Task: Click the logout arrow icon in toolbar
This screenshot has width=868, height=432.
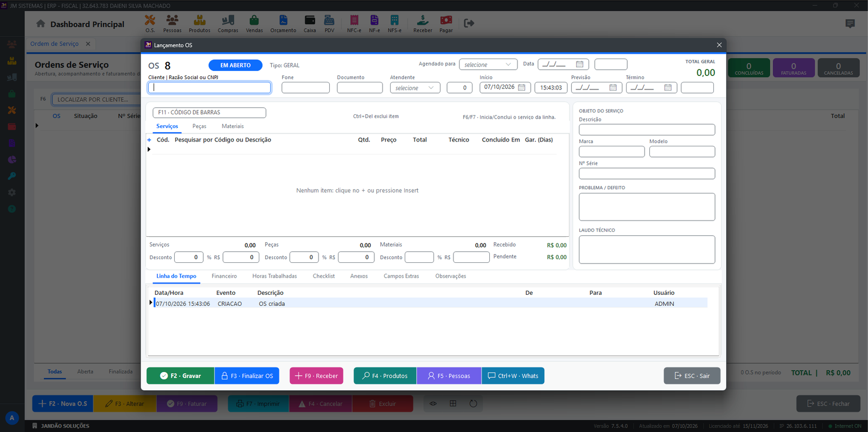Action: point(469,23)
